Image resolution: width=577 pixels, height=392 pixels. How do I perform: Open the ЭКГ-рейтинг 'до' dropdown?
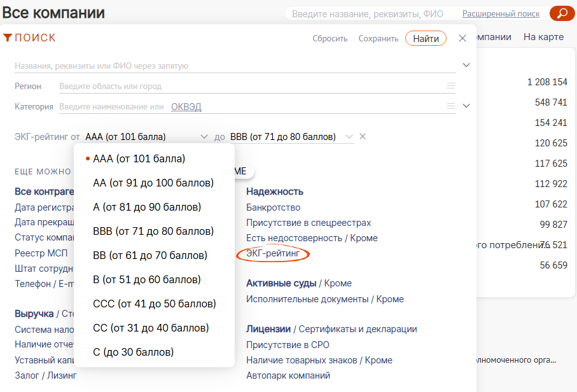(292, 137)
